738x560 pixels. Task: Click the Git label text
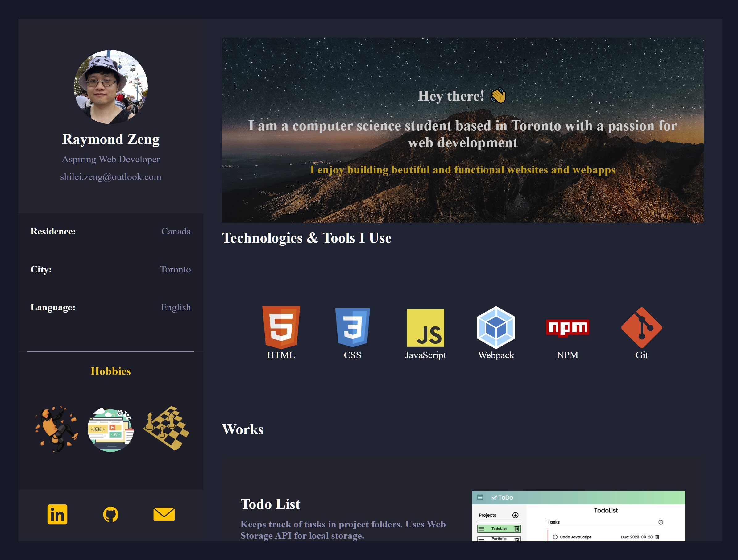coord(641,355)
